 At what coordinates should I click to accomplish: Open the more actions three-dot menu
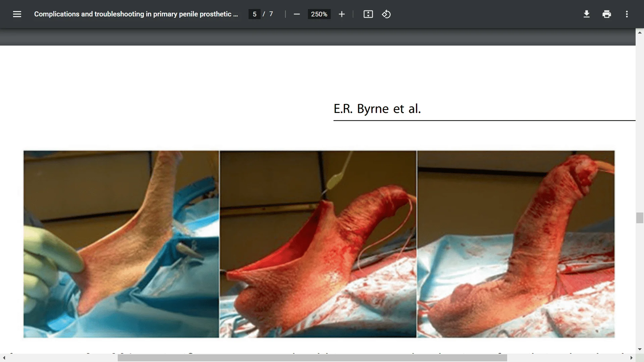click(x=627, y=14)
